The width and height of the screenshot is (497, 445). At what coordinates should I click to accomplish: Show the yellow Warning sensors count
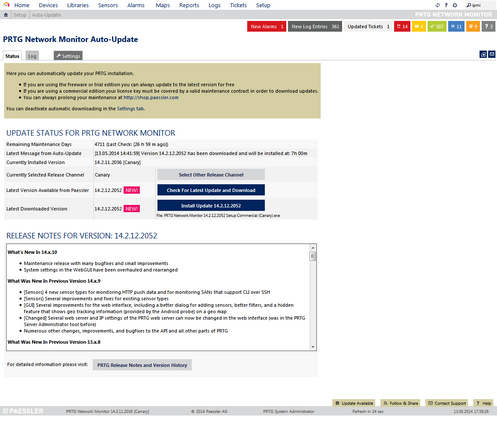pos(419,27)
